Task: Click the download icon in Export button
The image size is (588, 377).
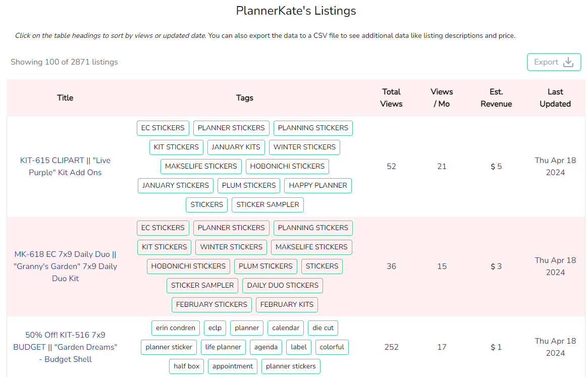Action: coord(568,62)
